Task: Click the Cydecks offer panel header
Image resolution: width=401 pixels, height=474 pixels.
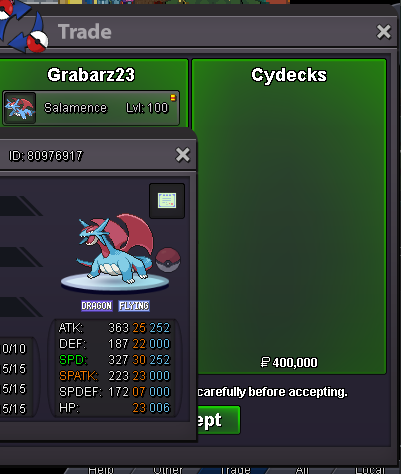Action: (289, 75)
